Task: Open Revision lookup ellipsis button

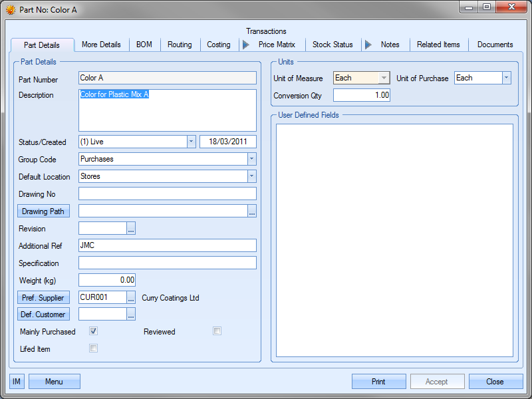Action: click(x=131, y=229)
